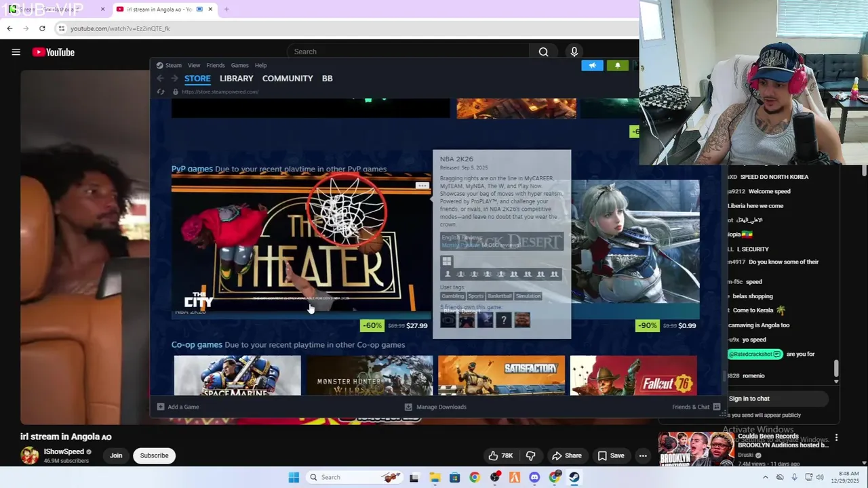Click the Join channel button
The height and width of the screenshot is (488, 868).
point(116,455)
